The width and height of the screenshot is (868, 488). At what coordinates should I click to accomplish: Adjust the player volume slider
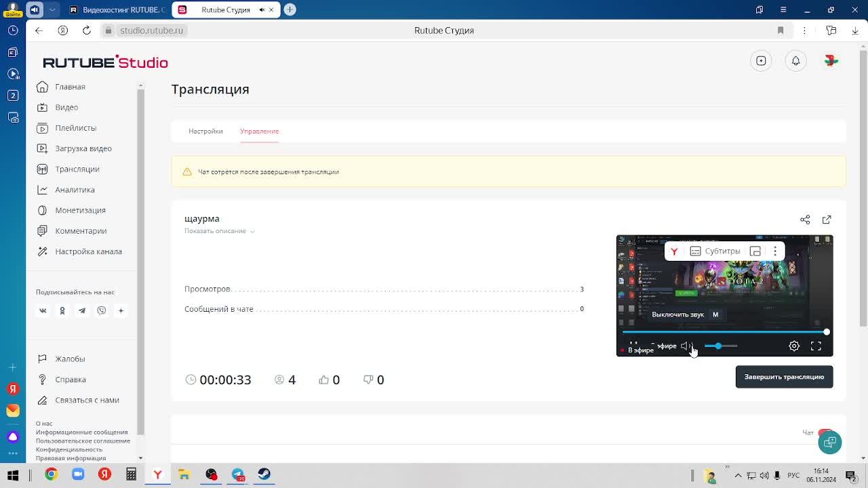(x=720, y=346)
